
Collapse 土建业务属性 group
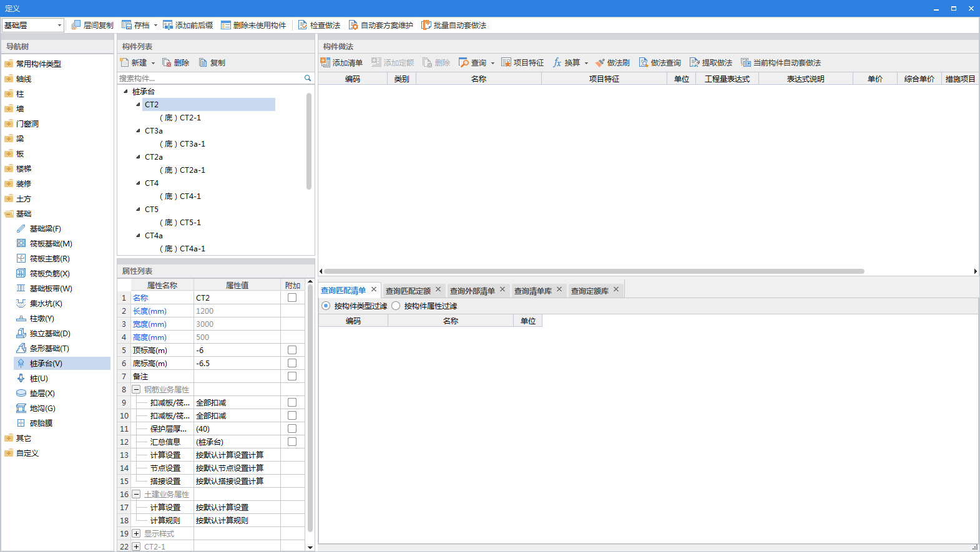[136, 494]
